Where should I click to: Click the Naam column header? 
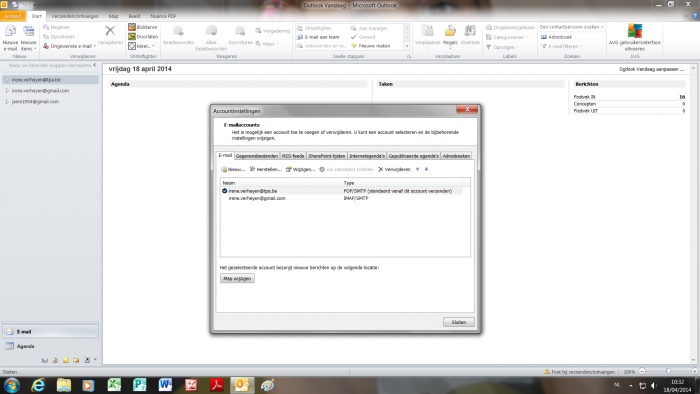281,183
